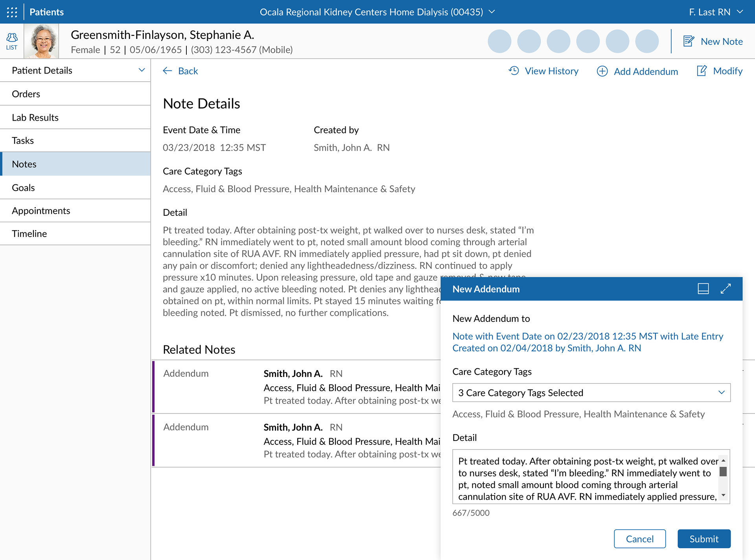Viewport: 755px width, 560px height.
Task: Open the Care Category Tags dropdown
Action: tap(591, 393)
